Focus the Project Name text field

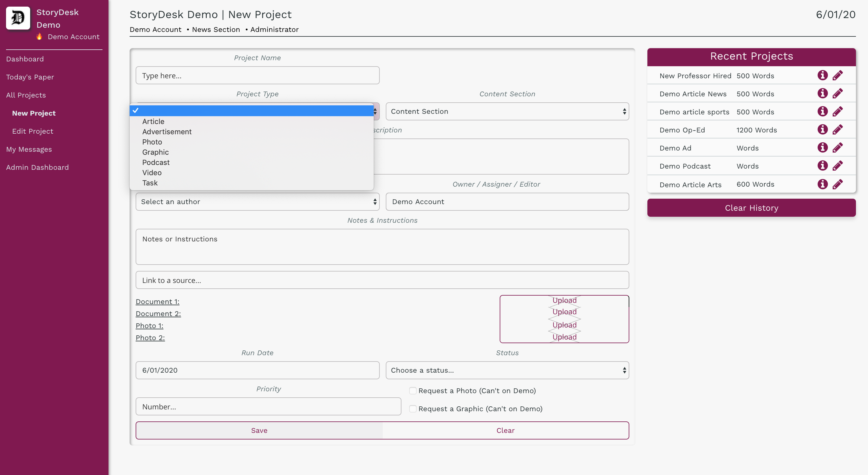257,76
